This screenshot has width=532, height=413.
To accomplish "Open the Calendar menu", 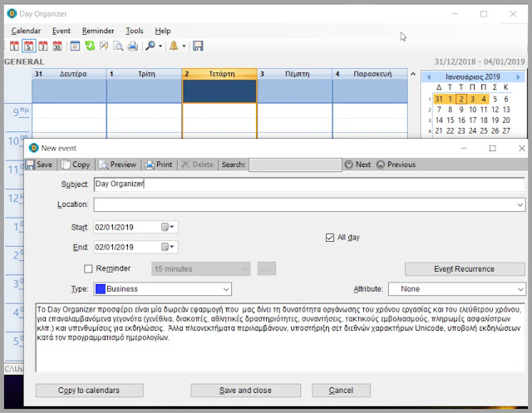I will click(x=26, y=31).
